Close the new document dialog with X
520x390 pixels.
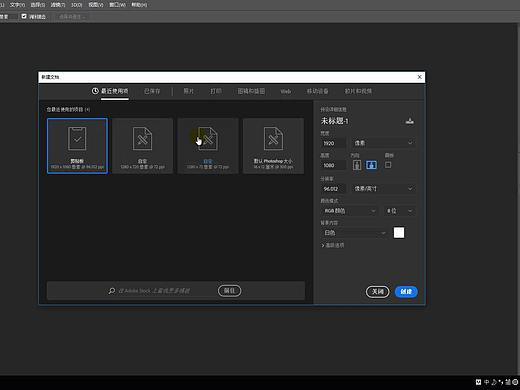[419, 77]
